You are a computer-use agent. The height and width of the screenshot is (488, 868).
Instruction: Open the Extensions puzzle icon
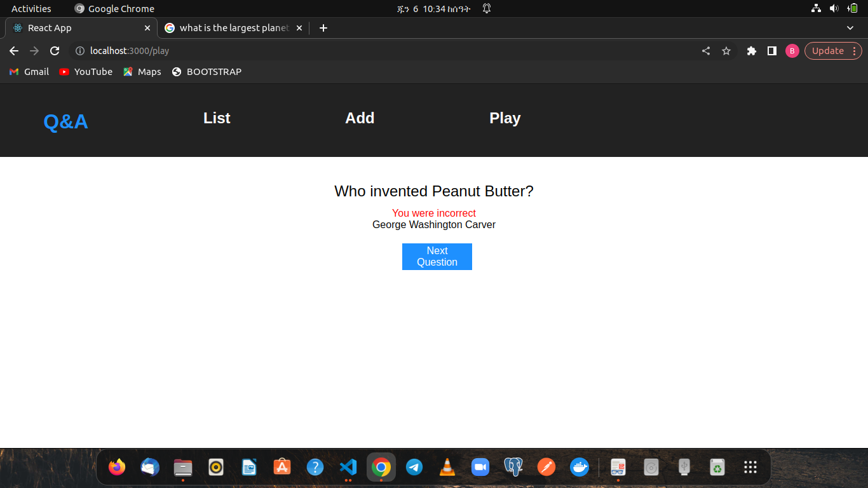pyautogui.click(x=752, y=51)
